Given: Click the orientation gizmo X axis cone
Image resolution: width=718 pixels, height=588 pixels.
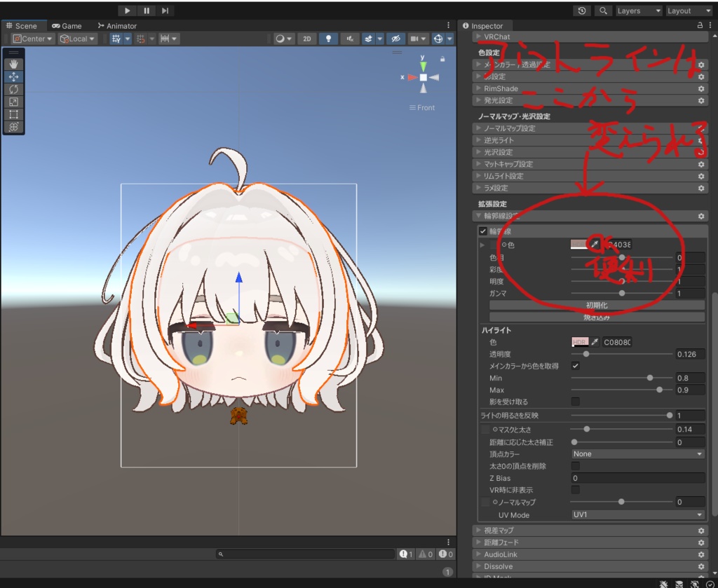Looking at the screenshot, I should coord(412,77).
